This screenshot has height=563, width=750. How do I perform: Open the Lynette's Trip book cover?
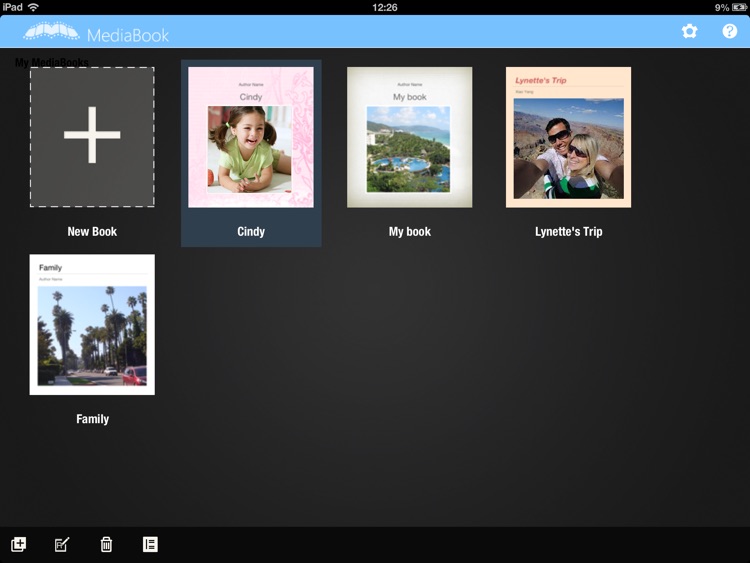tap(568, 137)
